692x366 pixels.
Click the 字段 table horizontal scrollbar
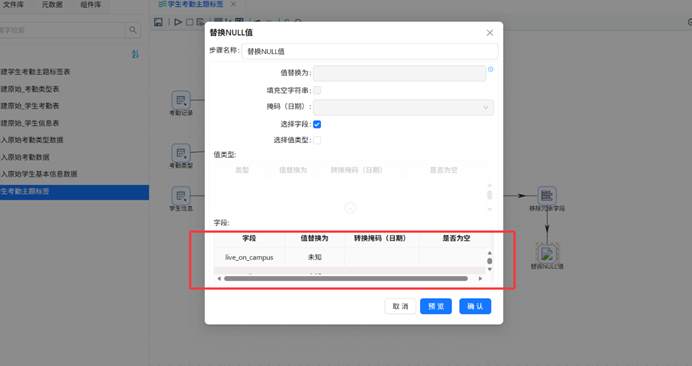[346, 279]
